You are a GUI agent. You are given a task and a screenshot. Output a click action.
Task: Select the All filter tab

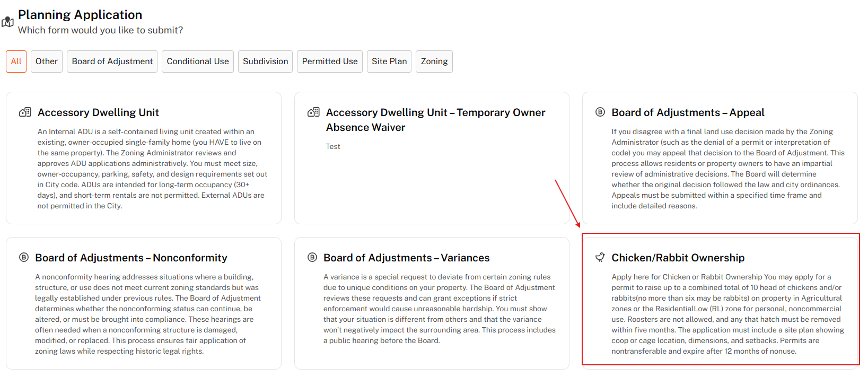[x=16, y=62]
